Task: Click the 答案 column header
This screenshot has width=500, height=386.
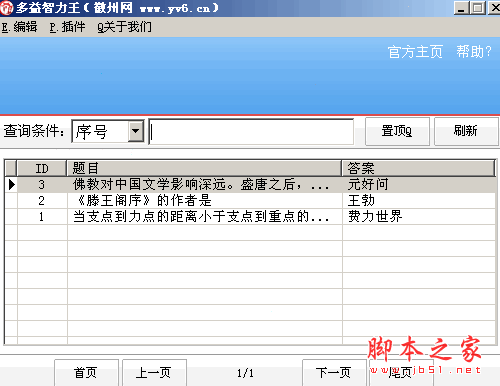Action: (419, 168)
